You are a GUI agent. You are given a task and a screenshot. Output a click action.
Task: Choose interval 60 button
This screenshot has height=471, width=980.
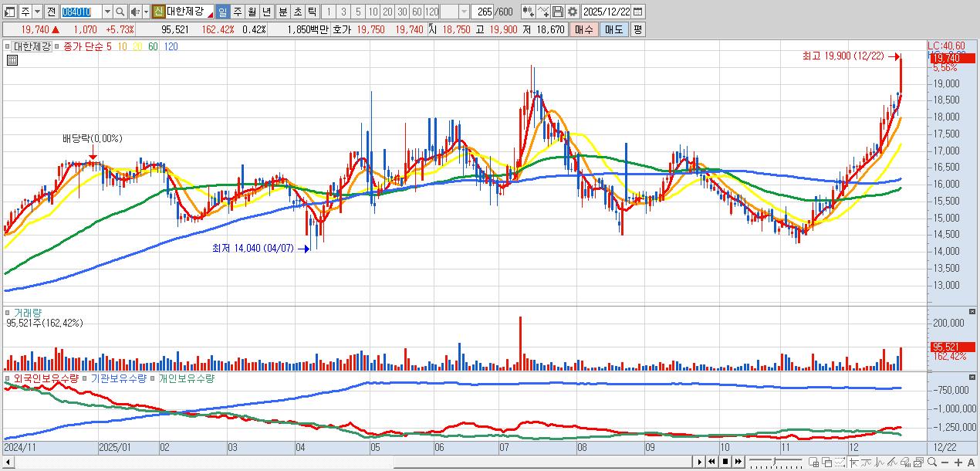417,12
